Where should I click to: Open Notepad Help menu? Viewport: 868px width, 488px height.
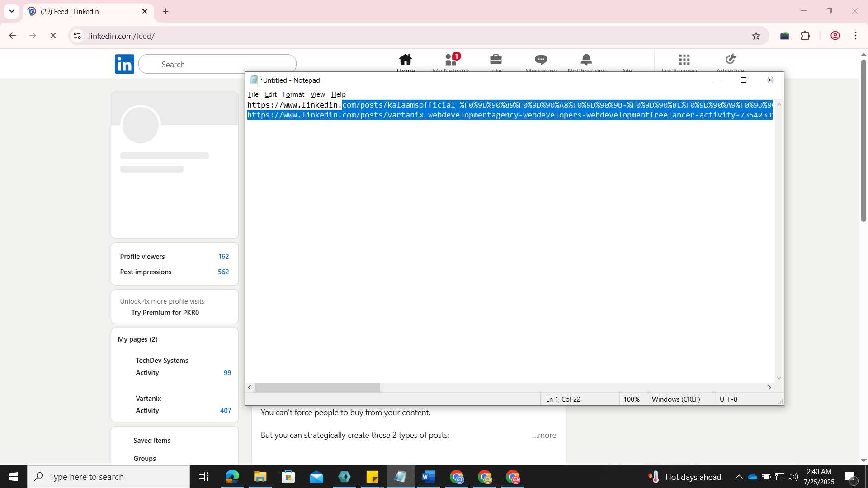coord(338,94)
